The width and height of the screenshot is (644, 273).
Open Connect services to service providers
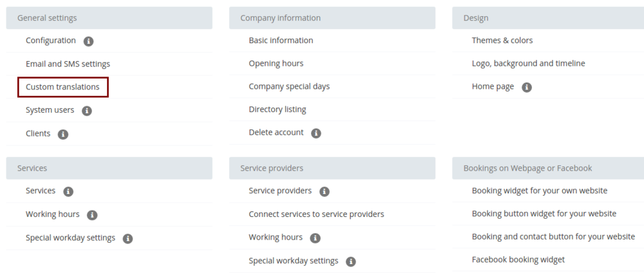coord(316,214)
